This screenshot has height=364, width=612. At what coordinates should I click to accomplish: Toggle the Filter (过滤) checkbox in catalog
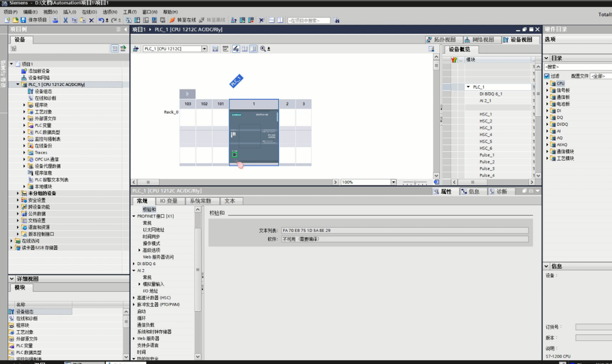[x=547, y=76]
